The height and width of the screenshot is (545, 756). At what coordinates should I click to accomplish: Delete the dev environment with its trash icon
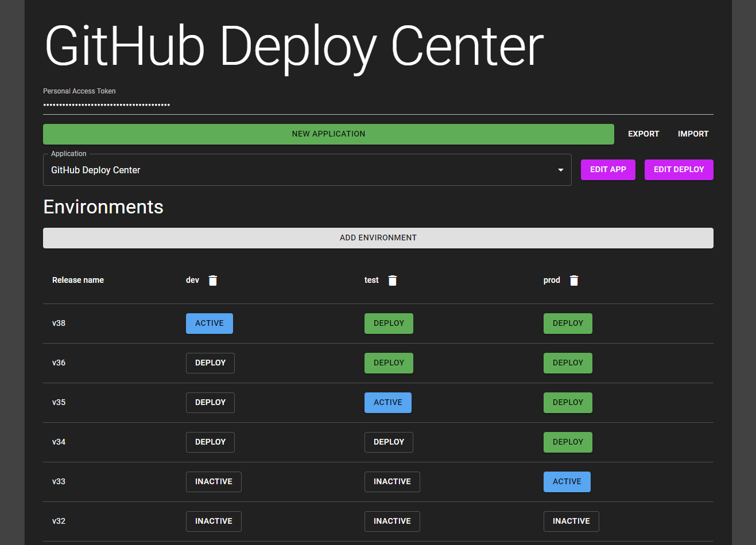point(213,281)
